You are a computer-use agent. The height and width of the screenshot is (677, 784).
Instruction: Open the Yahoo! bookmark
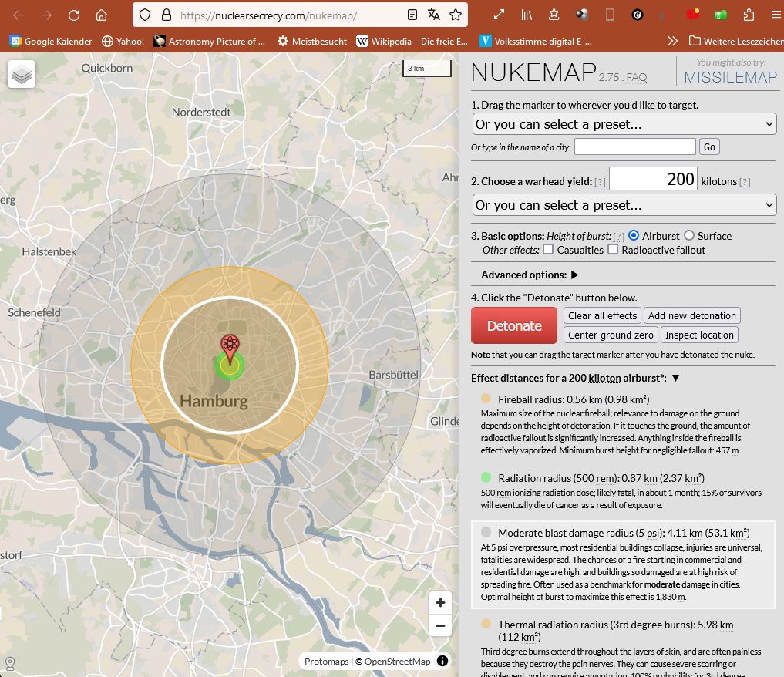click(123, 41)
